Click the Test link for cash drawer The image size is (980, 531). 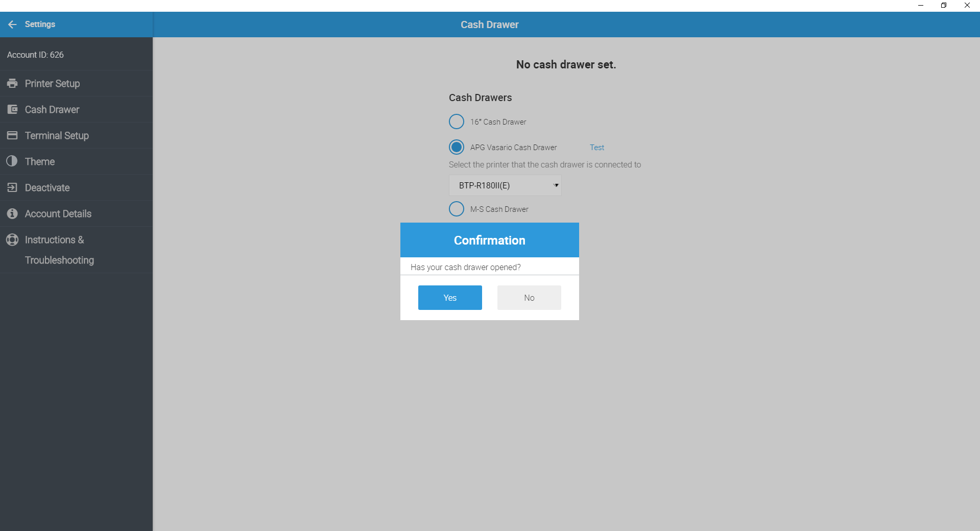coord(597,147)
